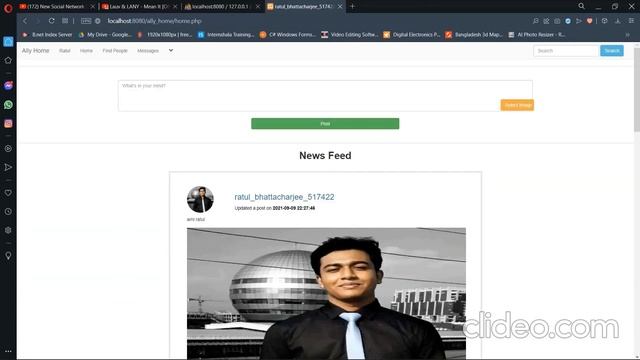
Task: Open the extensions cube icon in toolbar
Action: [604, 21]
